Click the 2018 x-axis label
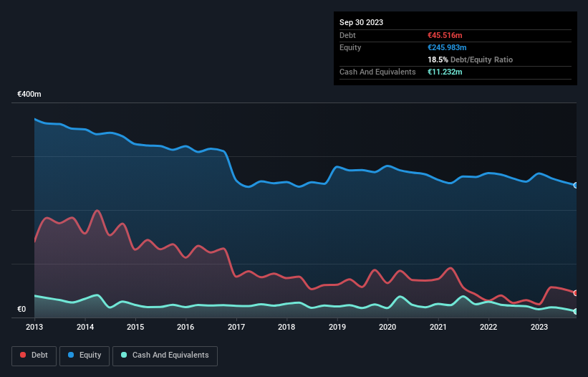Image resolution: width=588 pixels, height=377 pixels. [286, 327]
